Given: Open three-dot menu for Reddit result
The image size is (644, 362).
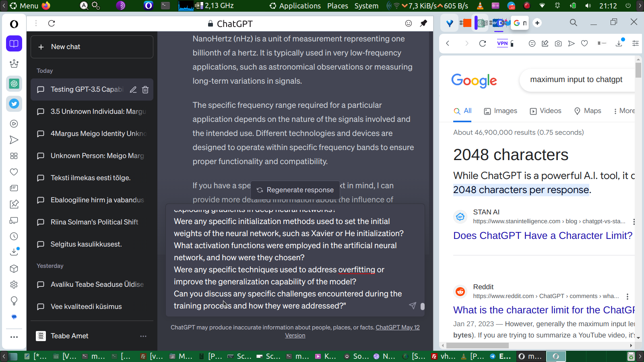Looking at the screenshot, I should point(627,296).
